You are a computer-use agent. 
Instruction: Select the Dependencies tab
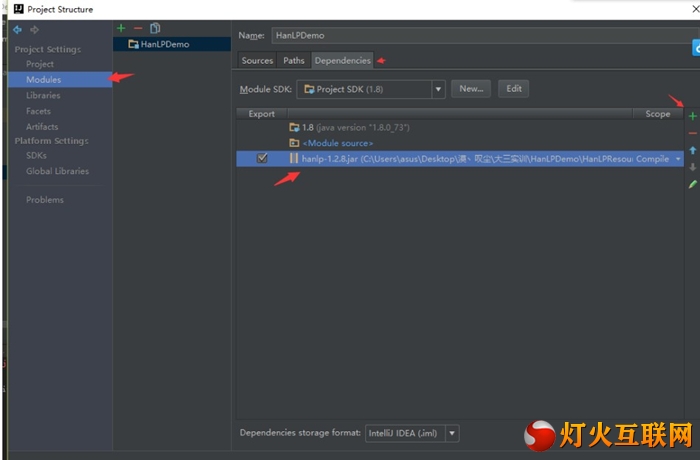point(342,60)
